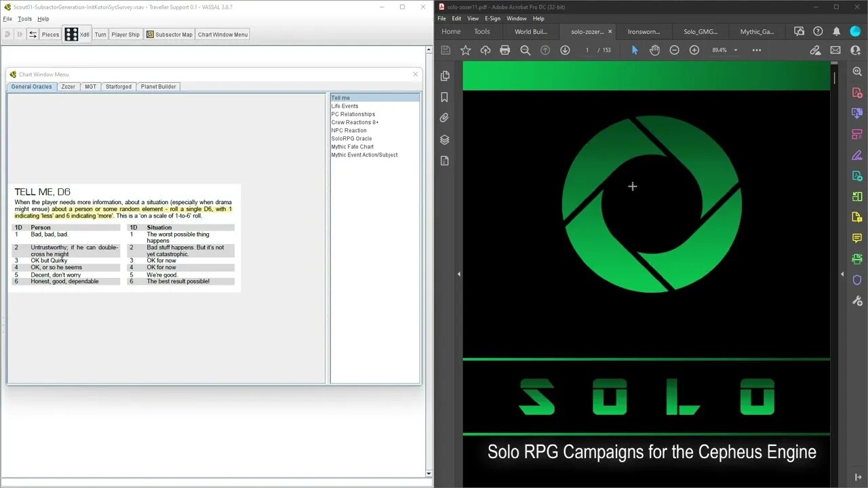Viewport: 868px width, 488px height.
Task: Select the Hand pan tool in Acrobat
Action: point(654,50)
